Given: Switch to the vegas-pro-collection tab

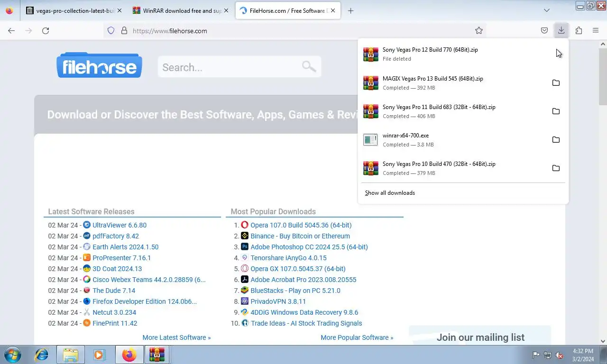Looking at the screenshot, I should [x=73, y=10].
